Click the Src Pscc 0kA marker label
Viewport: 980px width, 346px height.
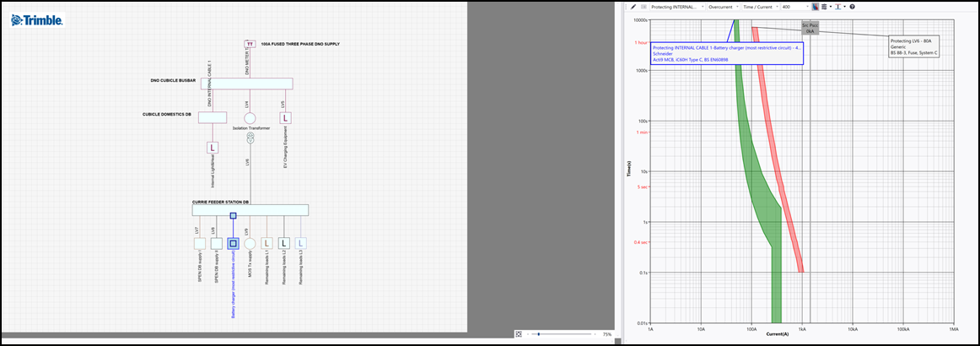click(810, 28)
